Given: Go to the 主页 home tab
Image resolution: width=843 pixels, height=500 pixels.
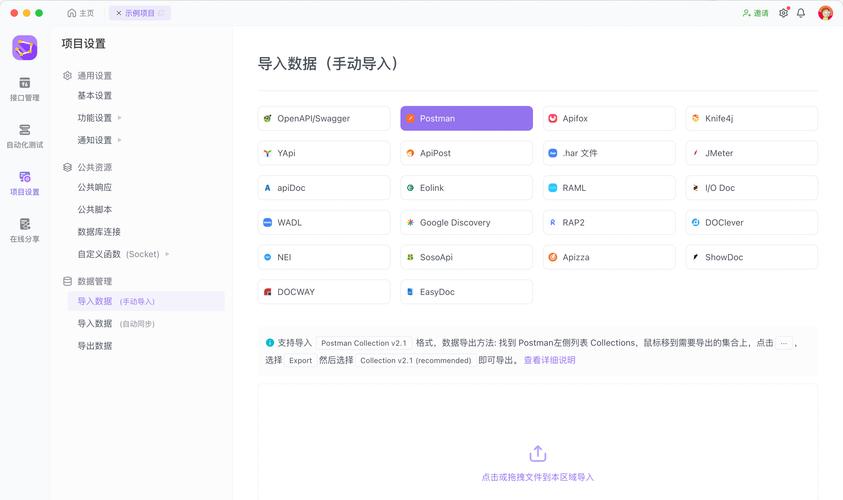Looking at the screenshot, I should click(81, 13).
